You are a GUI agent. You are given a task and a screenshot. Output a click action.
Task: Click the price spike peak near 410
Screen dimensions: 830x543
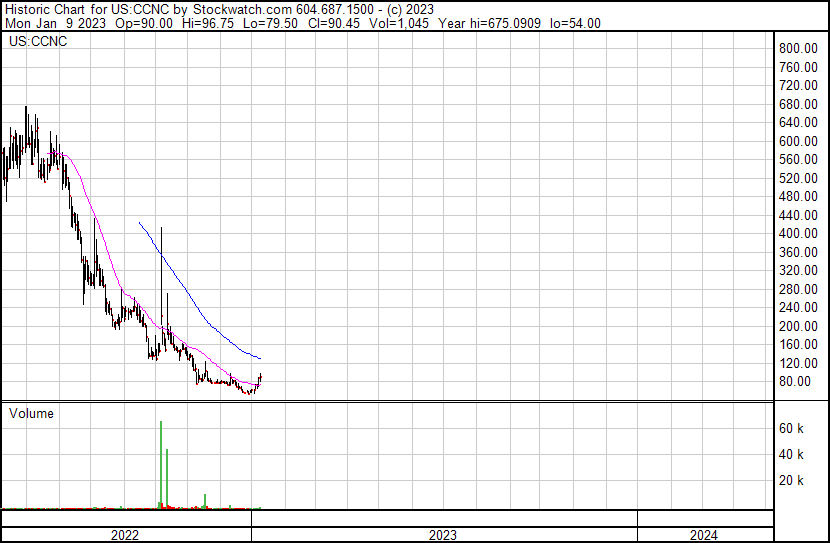(161, 230)
